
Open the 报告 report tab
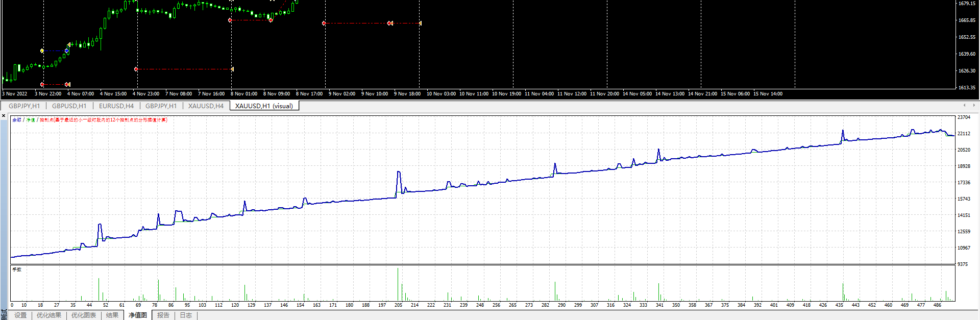click(x=163, y=315)
